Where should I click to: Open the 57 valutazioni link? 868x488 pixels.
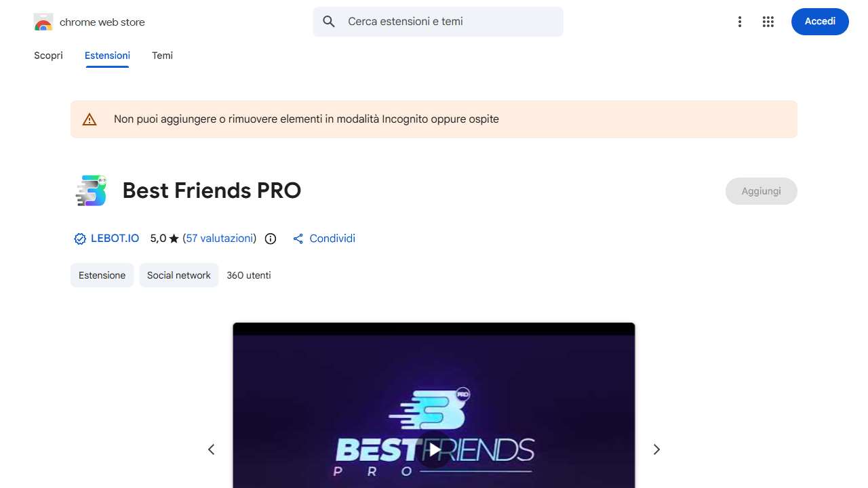[220, 239]
